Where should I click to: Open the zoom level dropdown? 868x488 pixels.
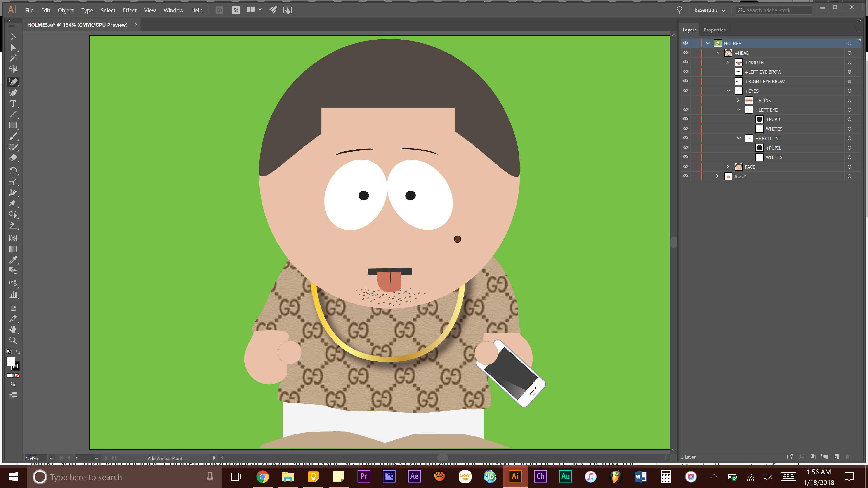coord(51,458)
